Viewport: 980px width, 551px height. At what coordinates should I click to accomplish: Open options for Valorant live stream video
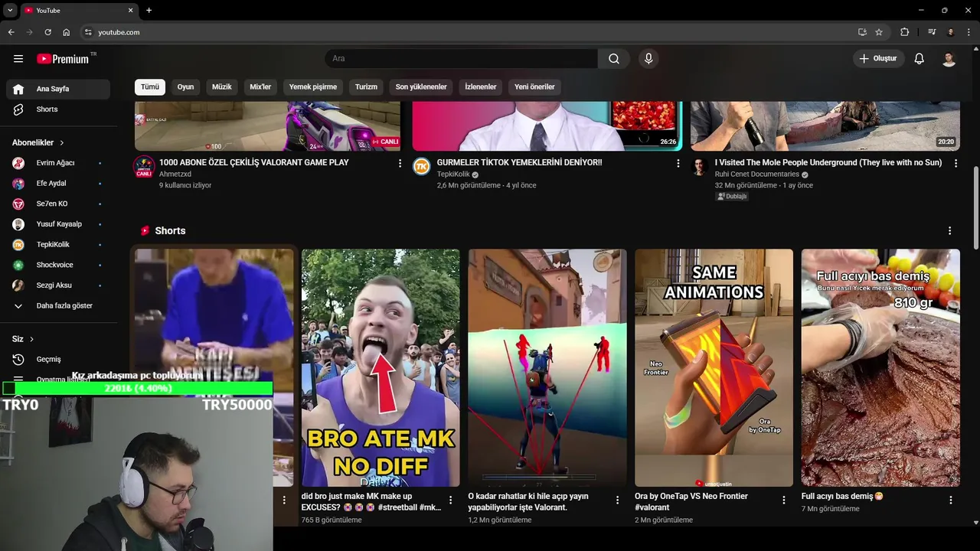[400, 163]
